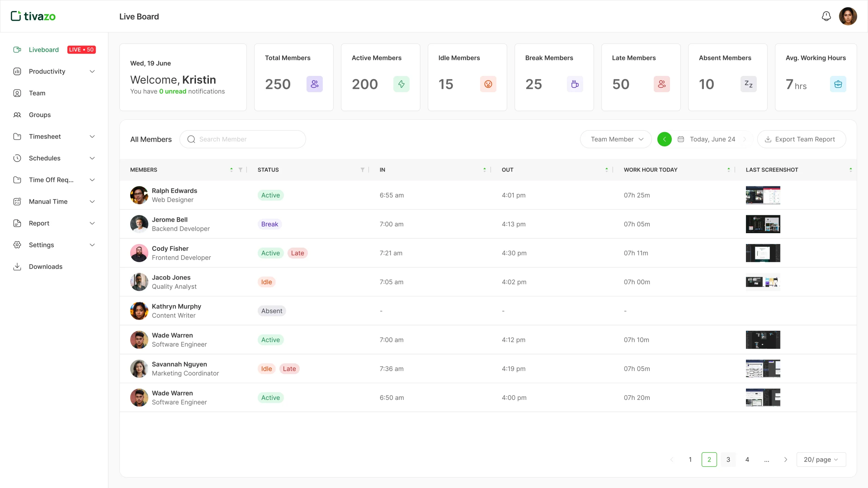Click the Members column filter icon
The image size is (868, 488).
click(x=240, y=170)
